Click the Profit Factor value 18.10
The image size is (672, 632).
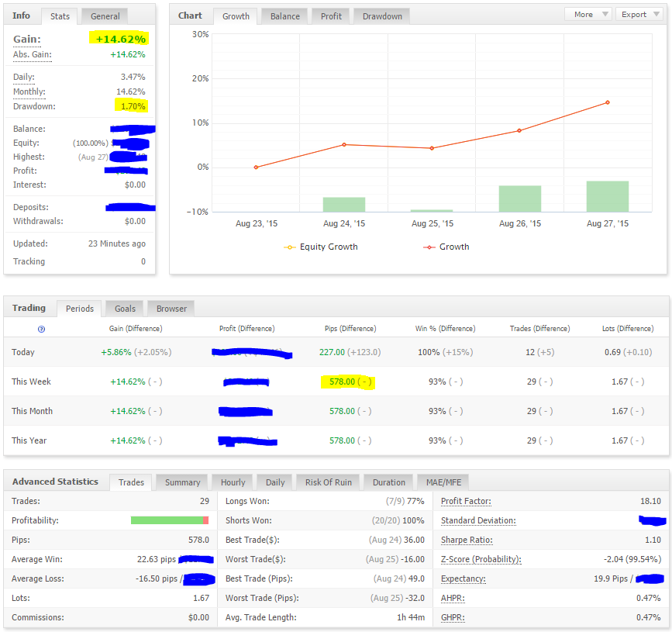pos(650,501)
